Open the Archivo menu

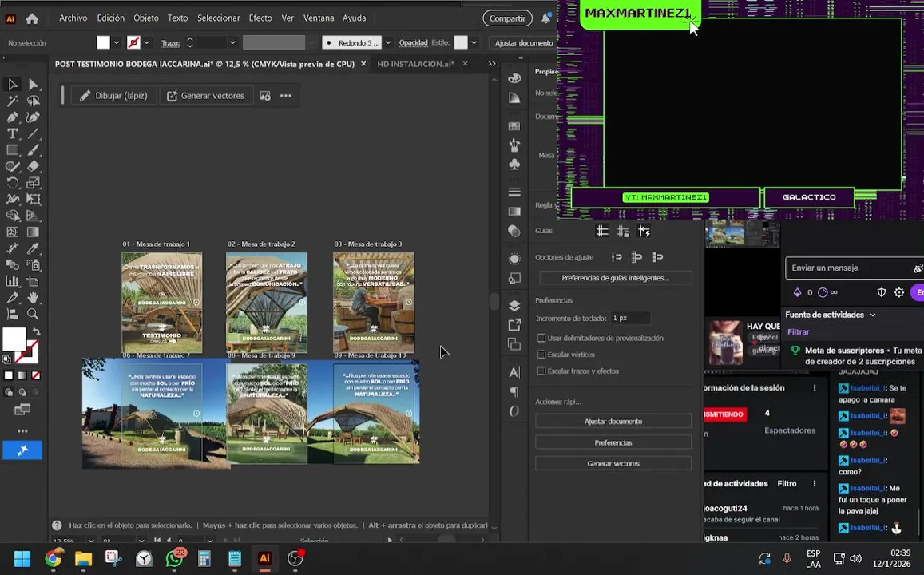73,18
